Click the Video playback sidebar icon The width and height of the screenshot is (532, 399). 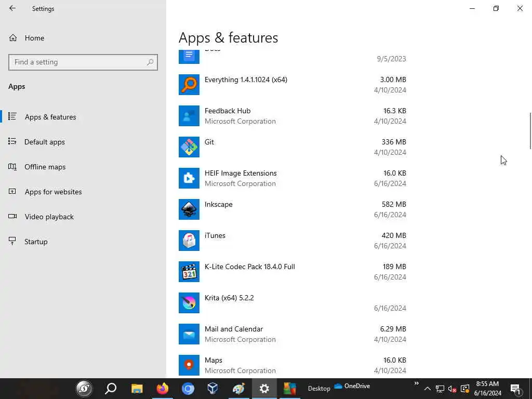(12, 217)
